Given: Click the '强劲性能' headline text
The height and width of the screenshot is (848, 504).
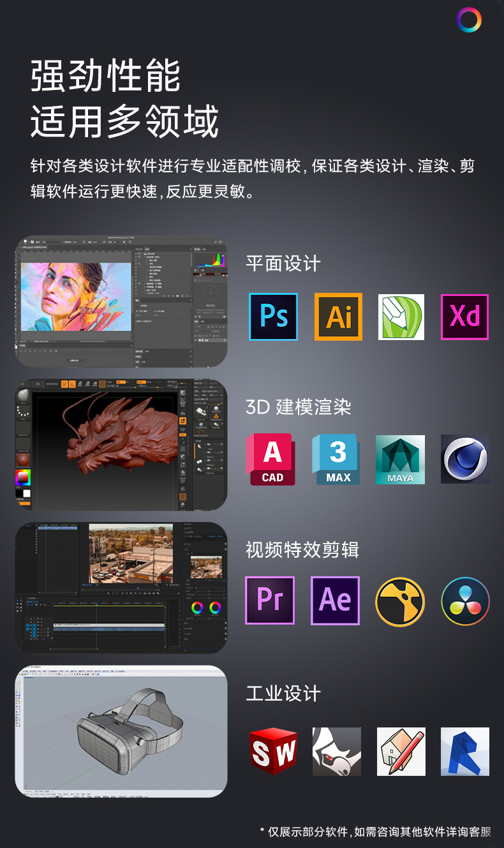Looking at the screenshot, I should (106, 76).
